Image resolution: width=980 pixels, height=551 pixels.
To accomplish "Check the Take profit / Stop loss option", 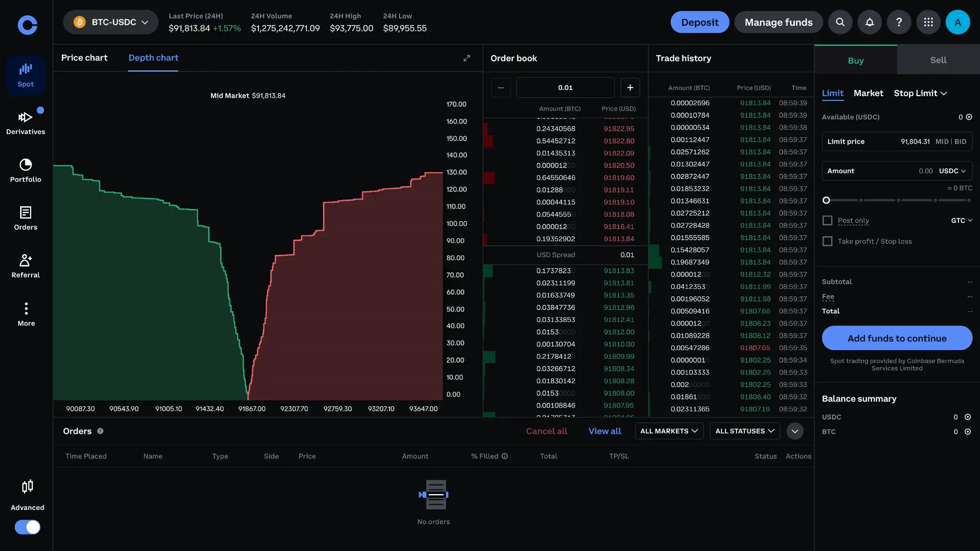I will point(828,241).
